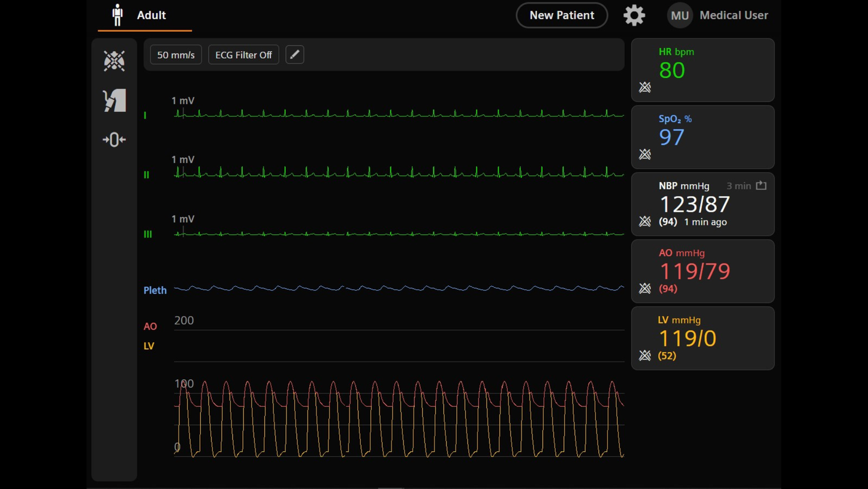This screenshot has height=489, width=868.
Task: Click the alarms-off icon in the left sidebar
Action: pyautogui.click(x=114, y=61)
